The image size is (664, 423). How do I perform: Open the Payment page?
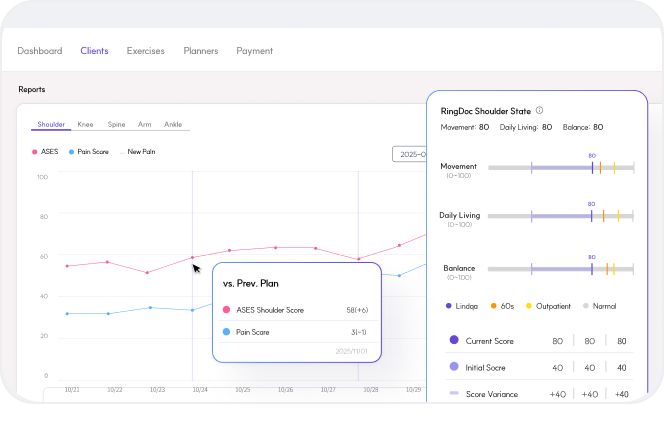coord(255,51)
